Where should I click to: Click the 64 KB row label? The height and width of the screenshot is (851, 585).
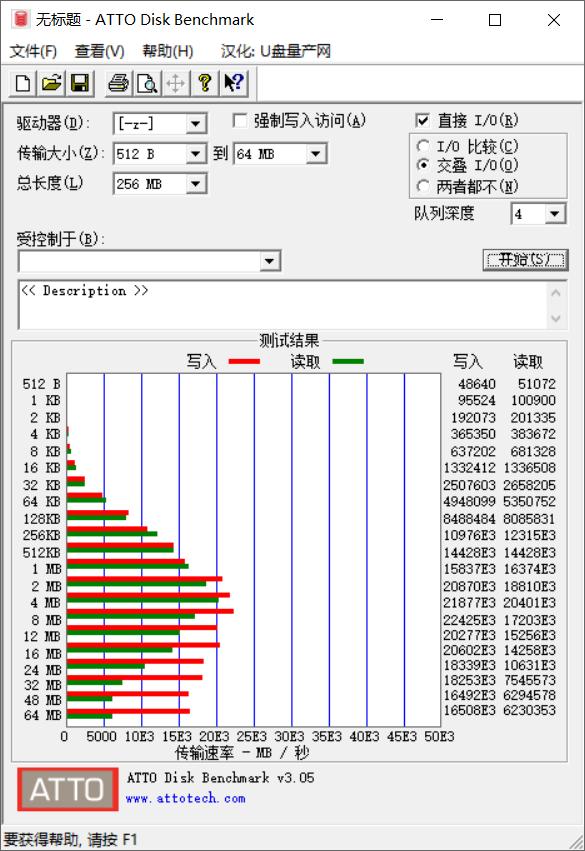point(41,501)
